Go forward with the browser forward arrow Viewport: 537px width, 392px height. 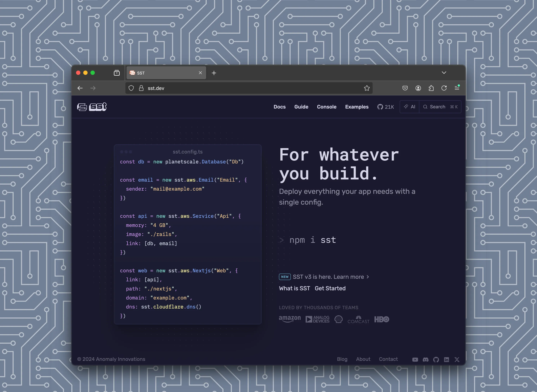click(93, 88)
